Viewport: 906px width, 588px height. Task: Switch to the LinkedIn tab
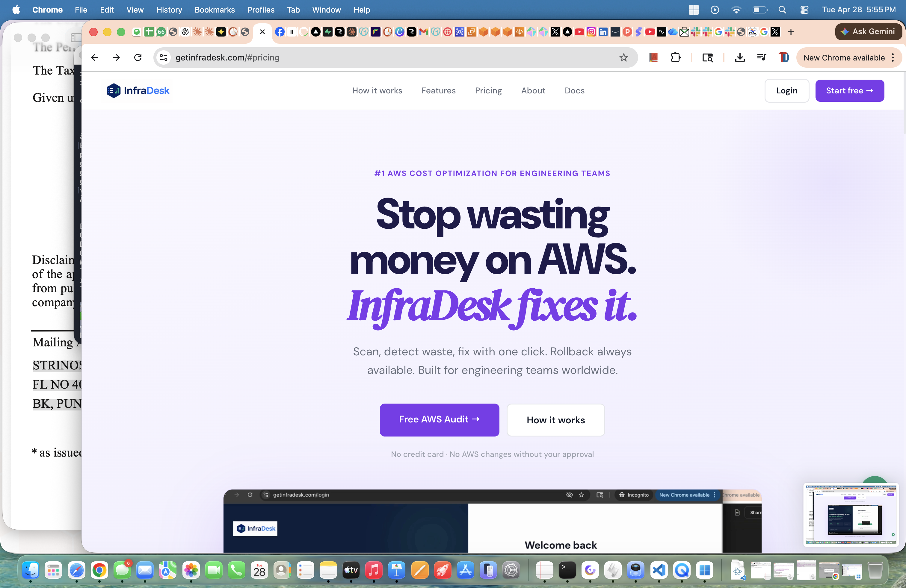[603, 32]
